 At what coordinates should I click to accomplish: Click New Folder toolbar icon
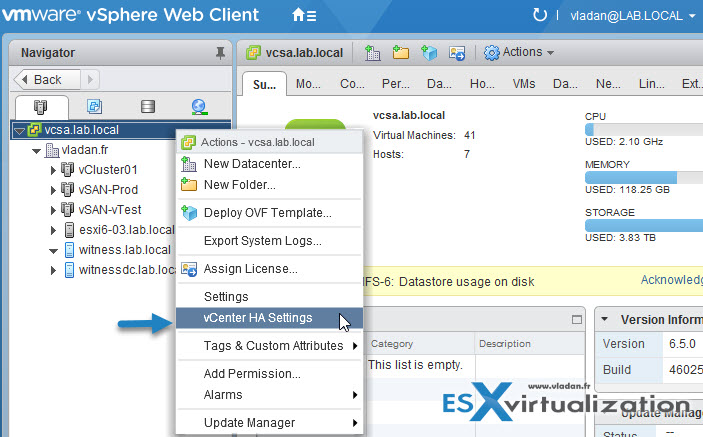click(400, 52)
